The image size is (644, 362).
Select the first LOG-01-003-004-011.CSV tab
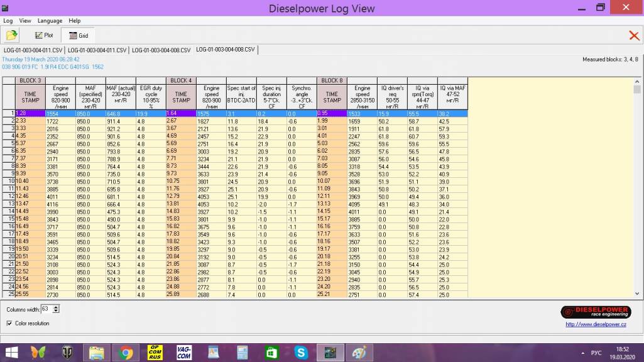(x=33, y=50)
